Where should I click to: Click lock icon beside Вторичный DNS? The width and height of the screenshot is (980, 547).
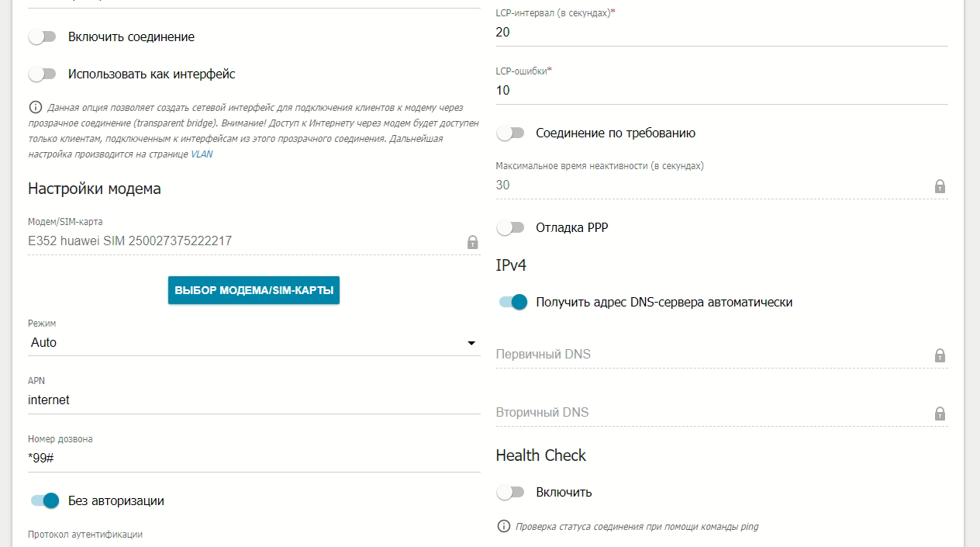tap(940, 413)
